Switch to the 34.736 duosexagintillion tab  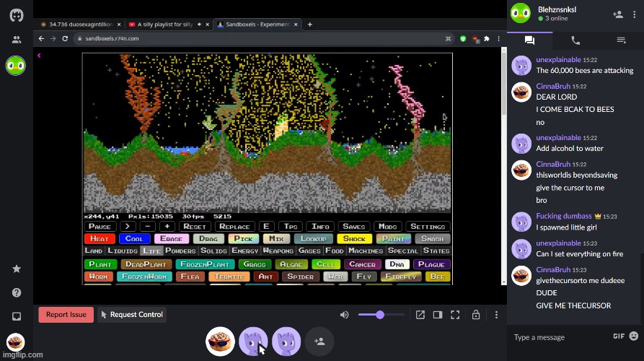[x=81, y=25]
